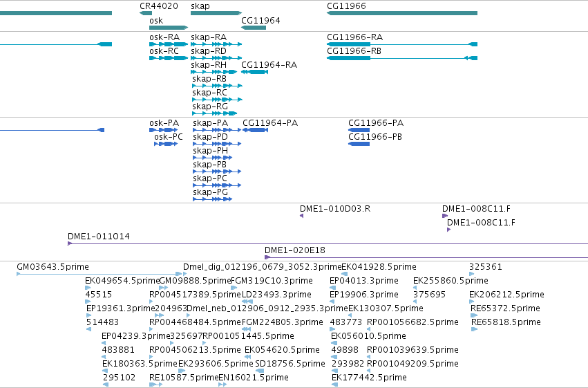Click EST EK054620.5prime label
Screen dimensions: 588x388
282,351
